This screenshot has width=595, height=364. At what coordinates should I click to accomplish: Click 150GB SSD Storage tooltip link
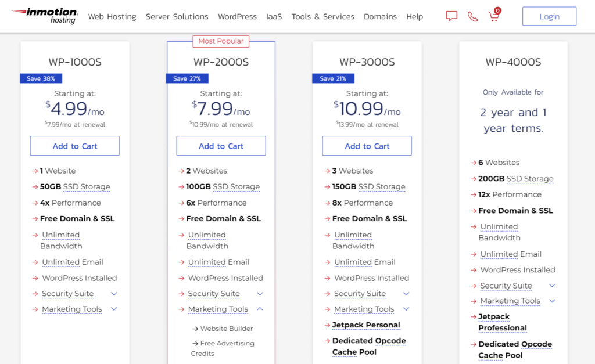click(x=382, y=186)
